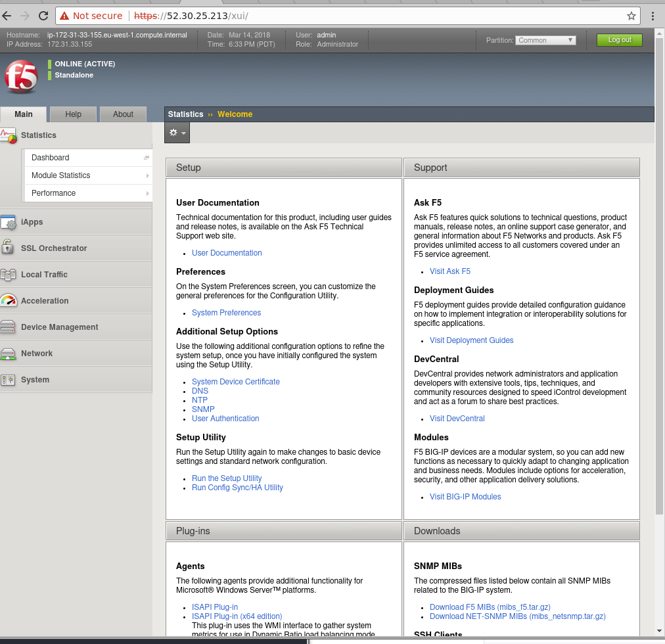Click Run Config Sync/HA Utility link

tap(237, 488)
